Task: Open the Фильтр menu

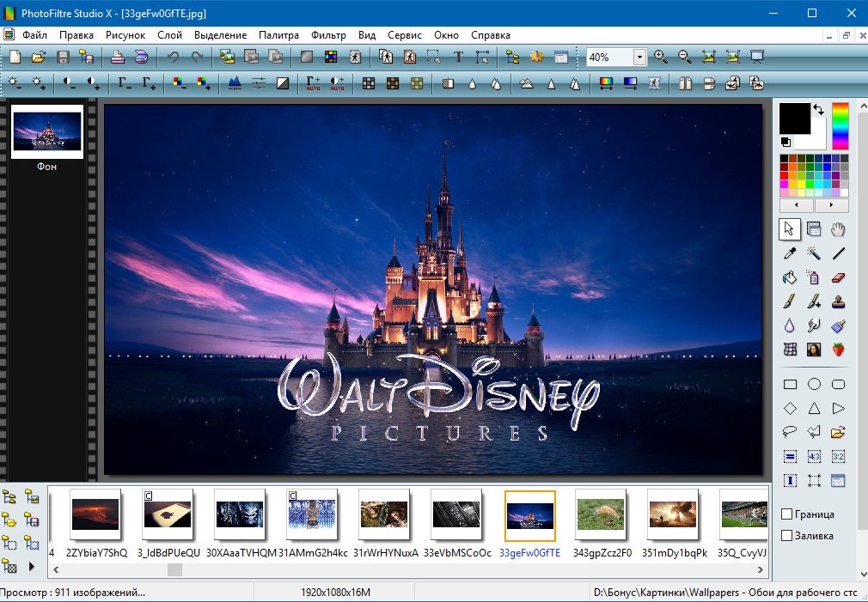Action: tap(328, 35)
